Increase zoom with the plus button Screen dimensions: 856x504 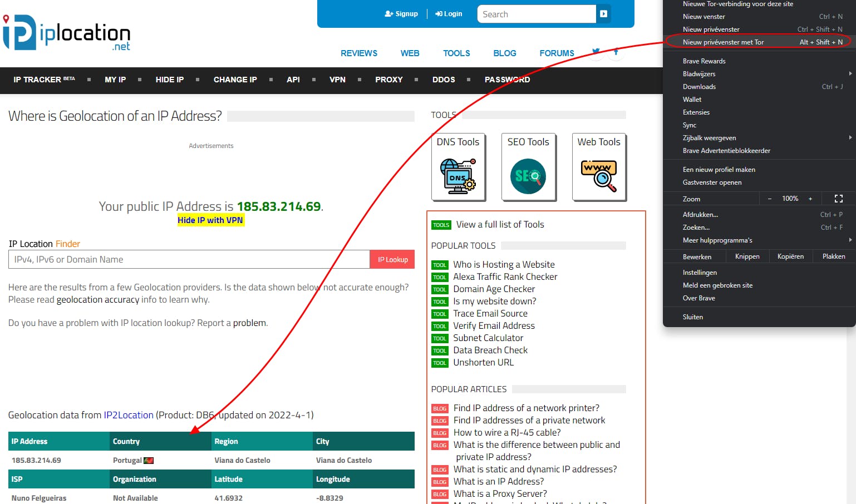click(810, 199)
